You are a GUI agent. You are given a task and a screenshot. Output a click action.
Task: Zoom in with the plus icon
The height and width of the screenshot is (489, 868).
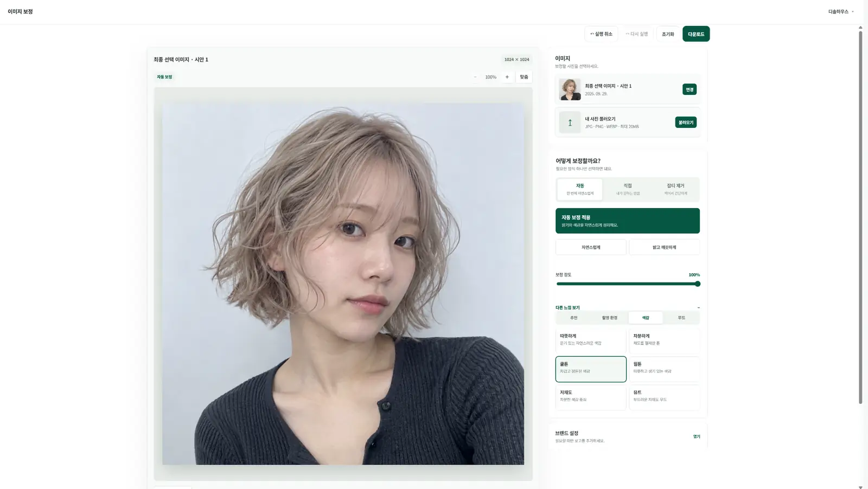pos(507,77)
